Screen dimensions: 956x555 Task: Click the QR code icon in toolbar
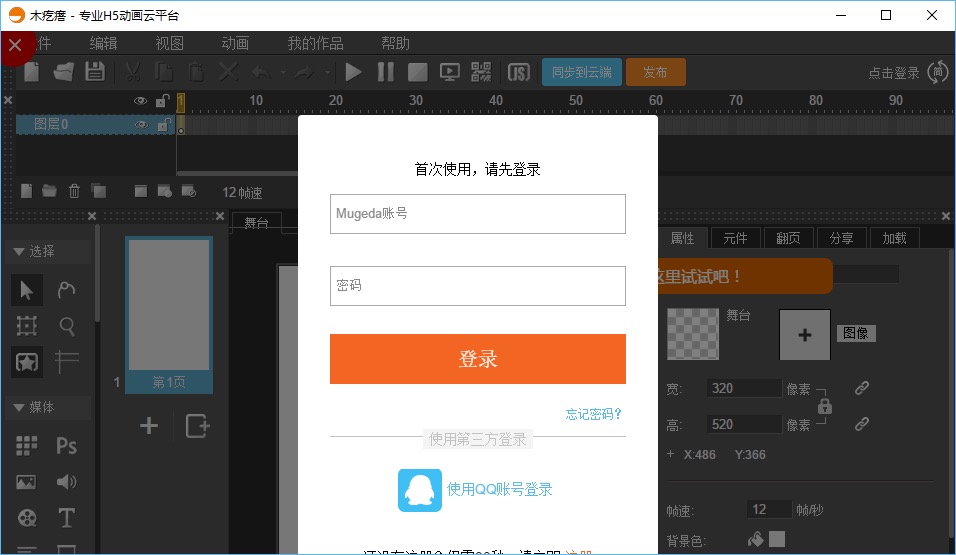coord(481,72)
